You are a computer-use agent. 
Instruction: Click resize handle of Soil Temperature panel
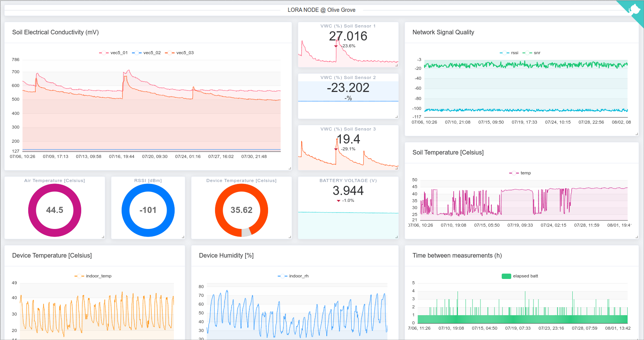click(637, 237)
